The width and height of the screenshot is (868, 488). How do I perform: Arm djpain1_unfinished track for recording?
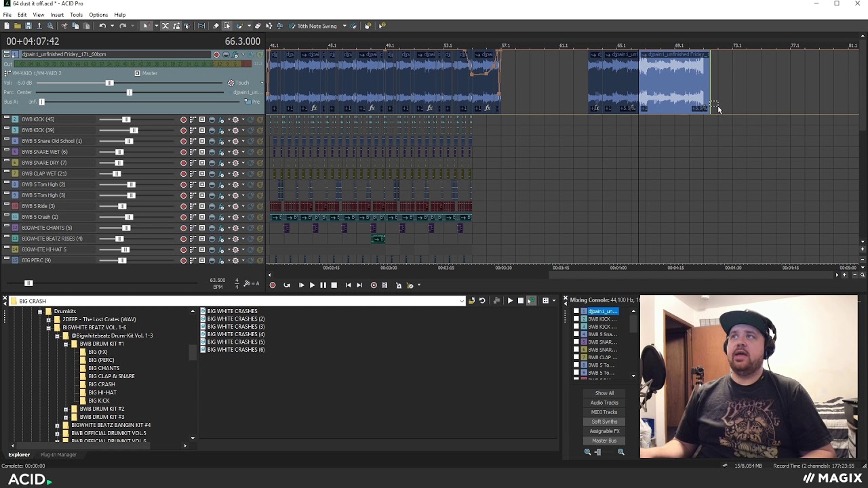click(x=216, y=54)
